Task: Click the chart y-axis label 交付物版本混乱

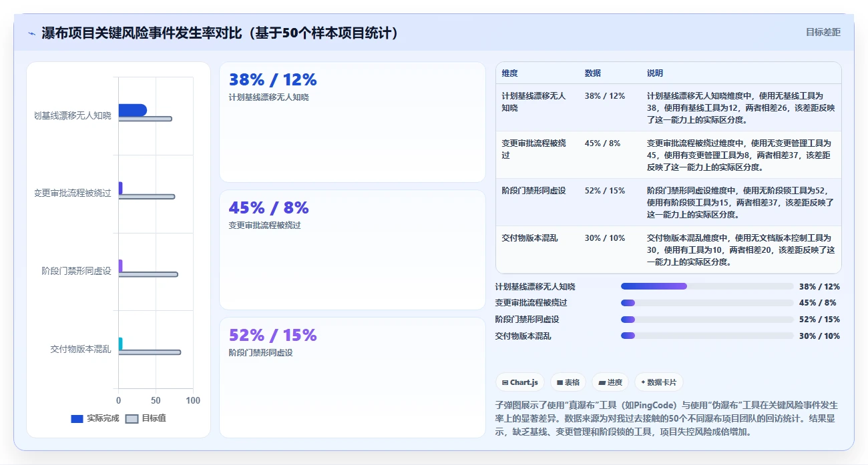Action: click(81, 349)
